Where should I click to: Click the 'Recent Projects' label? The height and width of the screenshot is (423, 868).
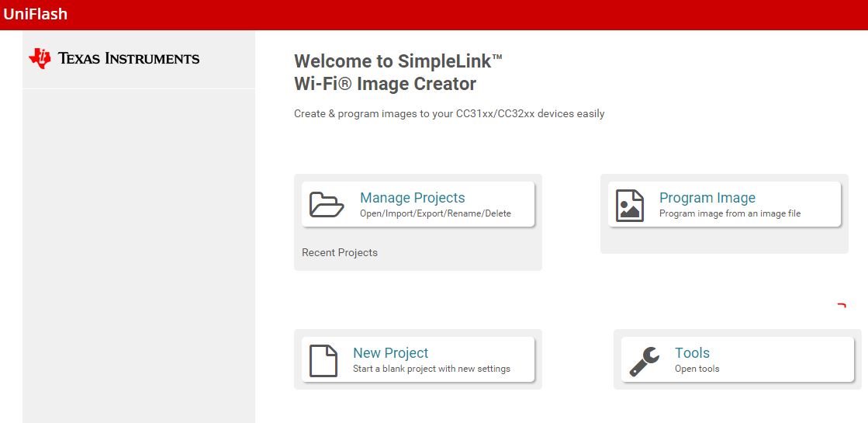tap(339, 252)
